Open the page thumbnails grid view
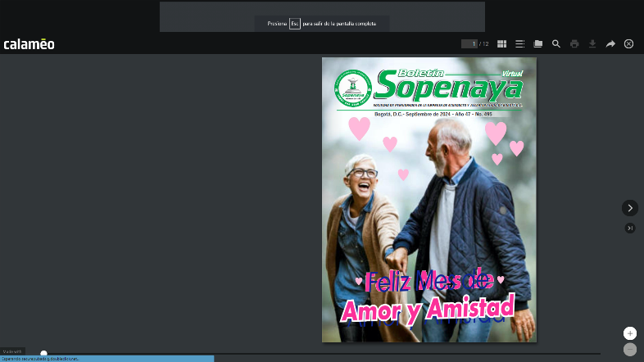644x362 pixels. (502, 44)
